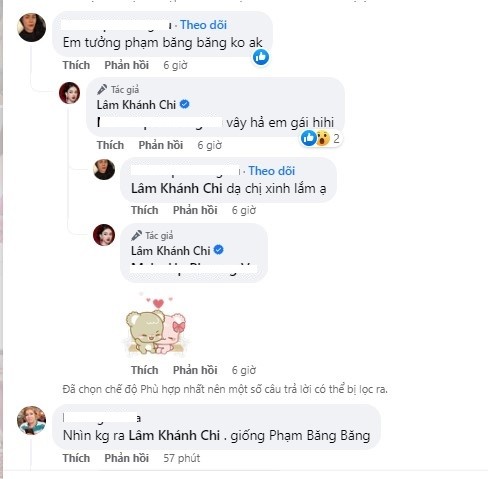Open Lâm Khánh Chi's avatar on first reply

click(69, 93)
